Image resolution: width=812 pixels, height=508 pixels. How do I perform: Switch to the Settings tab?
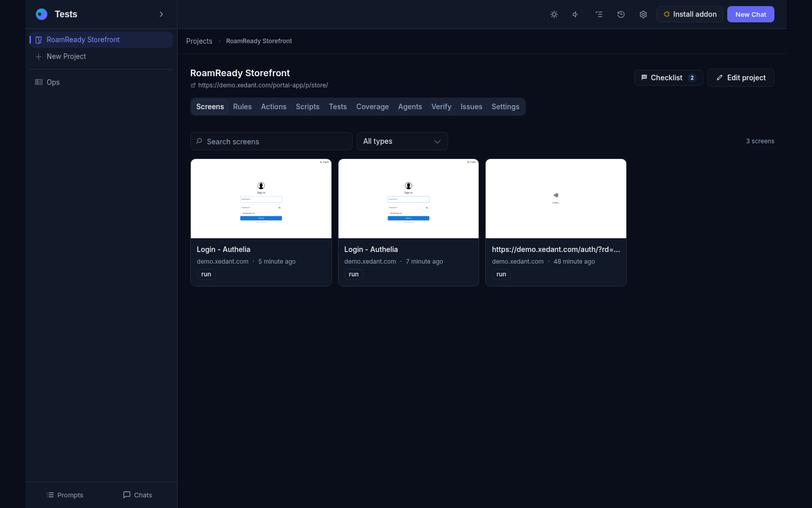point(505,107)
